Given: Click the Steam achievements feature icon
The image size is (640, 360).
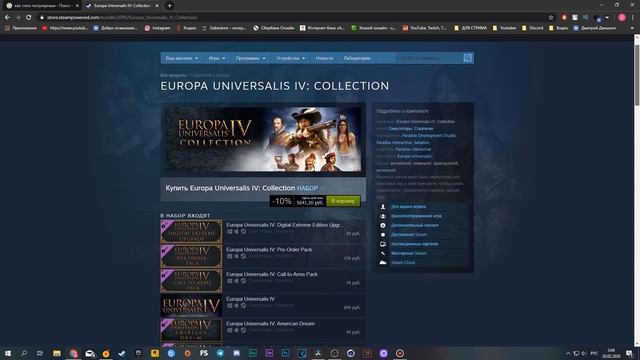Looking at the screenshot, I should (383, 235).
